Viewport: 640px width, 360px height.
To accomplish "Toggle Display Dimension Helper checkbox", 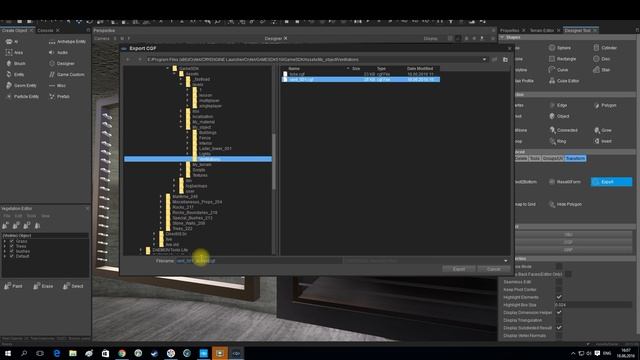I will [x=559, y=313].
